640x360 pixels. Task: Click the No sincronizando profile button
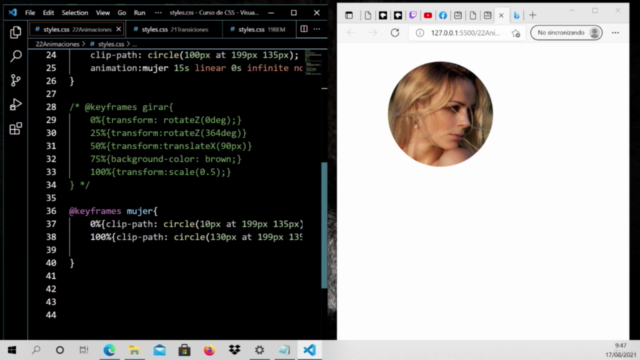click(566, 33)
